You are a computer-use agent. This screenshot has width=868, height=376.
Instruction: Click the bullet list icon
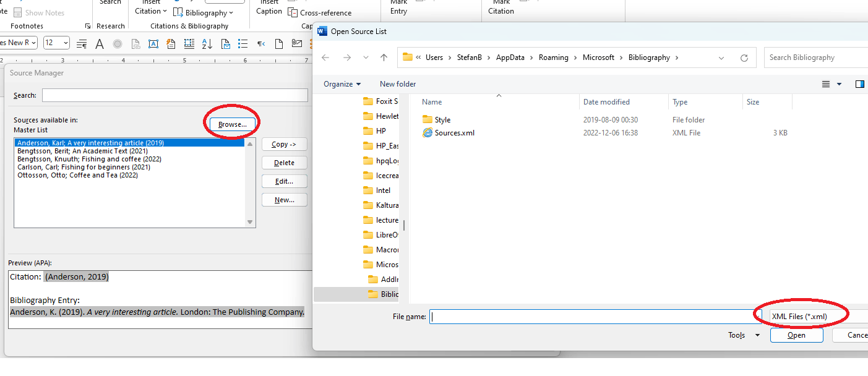(243, 43)
